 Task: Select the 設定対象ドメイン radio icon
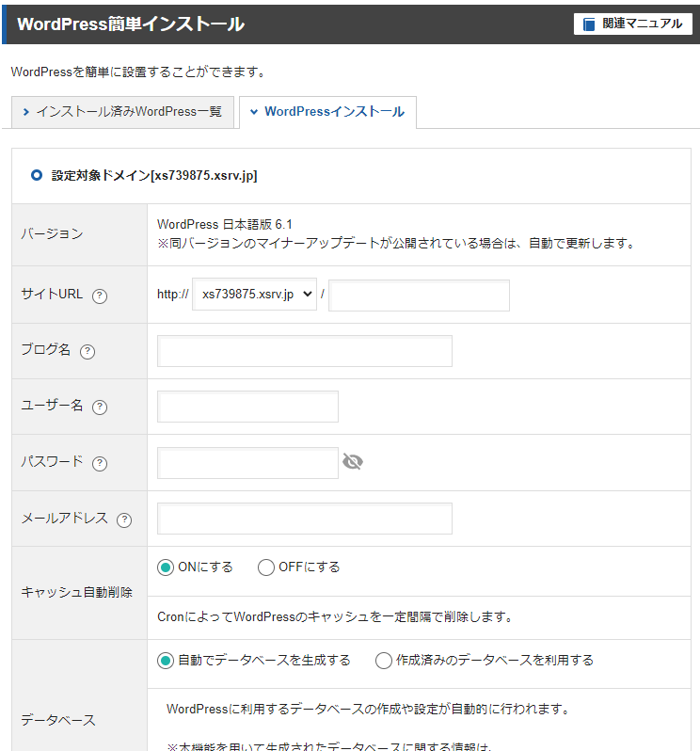(37, 175)
